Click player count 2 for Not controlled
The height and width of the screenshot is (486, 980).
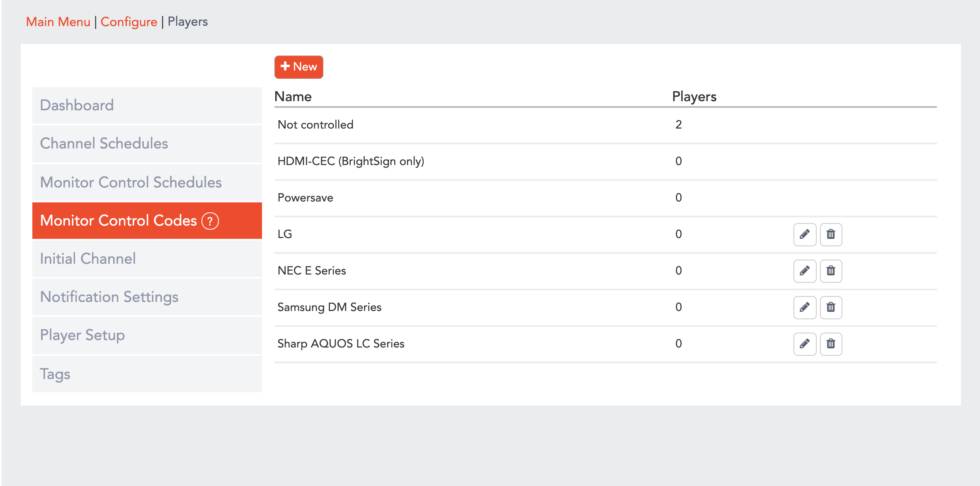[x=679, y=124]
